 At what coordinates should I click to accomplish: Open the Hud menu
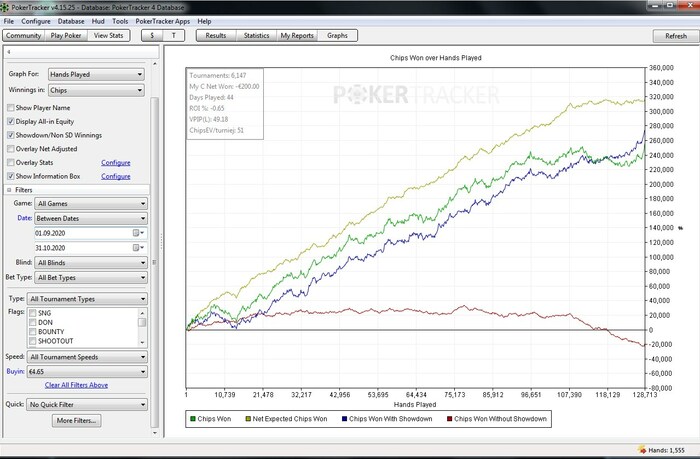tap(98, 21)
